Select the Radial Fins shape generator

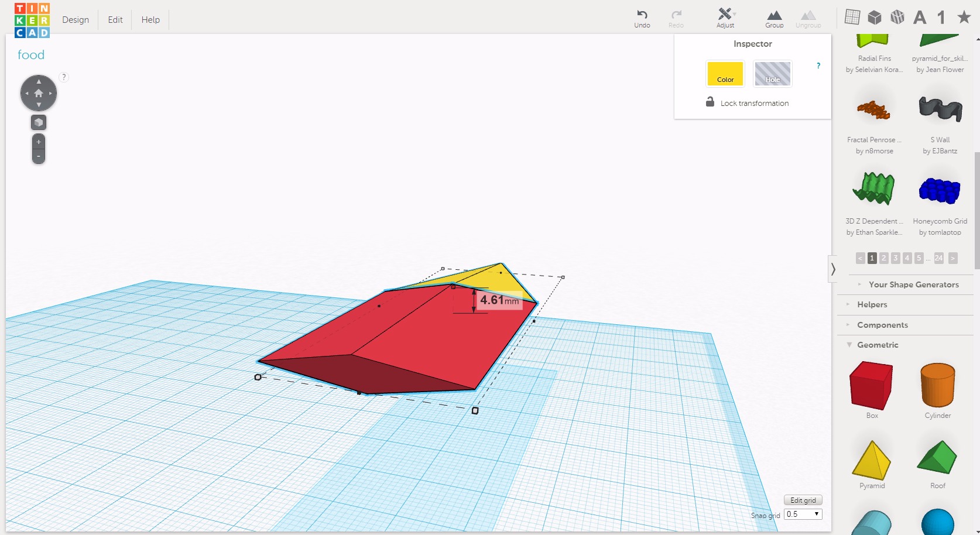click(x=874, y=54)
